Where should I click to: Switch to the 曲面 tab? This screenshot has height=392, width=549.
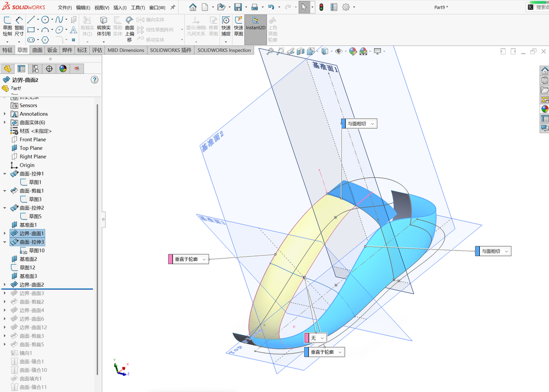tap(38, 50)
